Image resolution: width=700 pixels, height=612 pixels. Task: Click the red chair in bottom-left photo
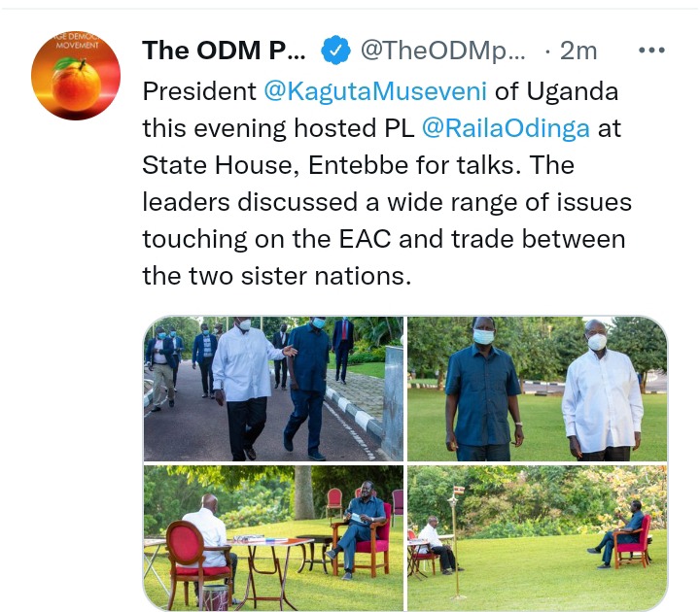[x=194, y=560]
